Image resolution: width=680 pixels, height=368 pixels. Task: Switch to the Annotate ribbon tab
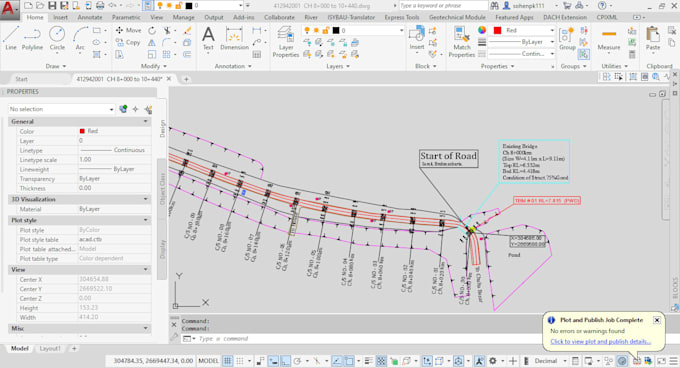[x=90, y=17]
